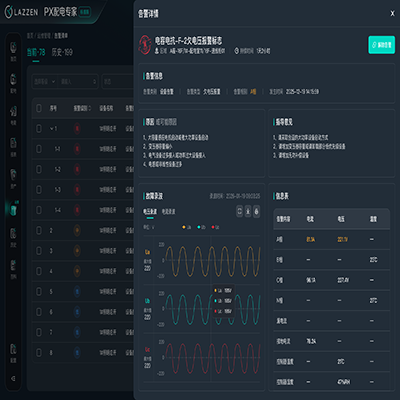Check the checkbox for row 1-2
This screenshot has width=400, height=400.
pos(39,169)
